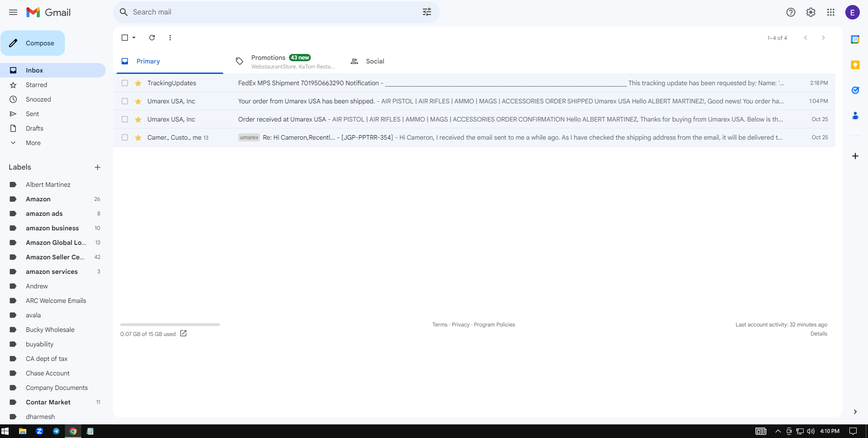Open Windows Start menu
868x438 pixels.
pyautogui.click(x=5, y=431)
